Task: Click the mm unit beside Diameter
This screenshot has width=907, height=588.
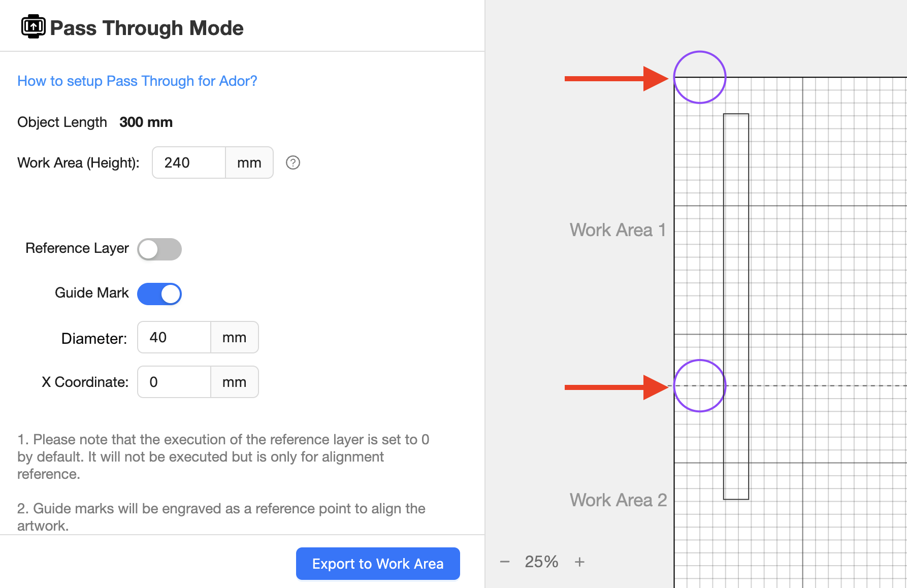Action: tap(235, 337)
